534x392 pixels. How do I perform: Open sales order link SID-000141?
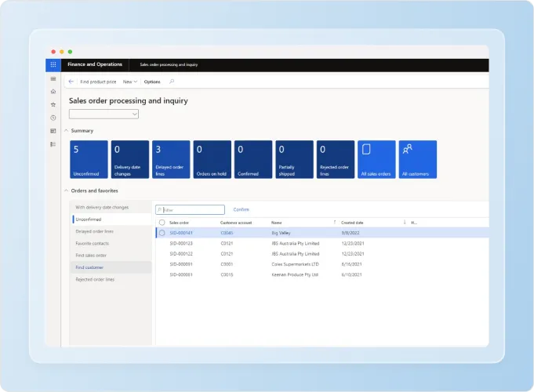pyautogui.click(x=181, y=233)
